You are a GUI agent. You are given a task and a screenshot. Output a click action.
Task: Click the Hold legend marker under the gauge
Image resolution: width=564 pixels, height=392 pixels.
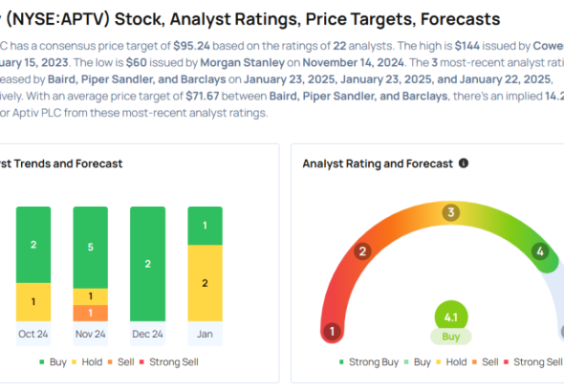click(439, 361)
